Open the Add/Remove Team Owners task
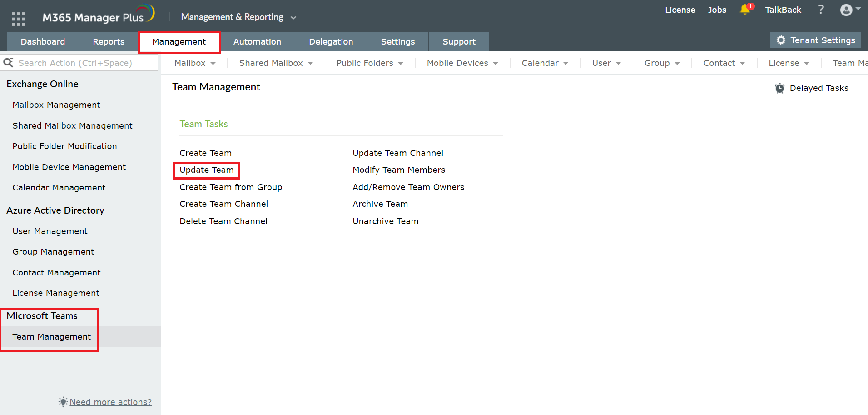This screenshot has height=415, width=868. [408, 187]
